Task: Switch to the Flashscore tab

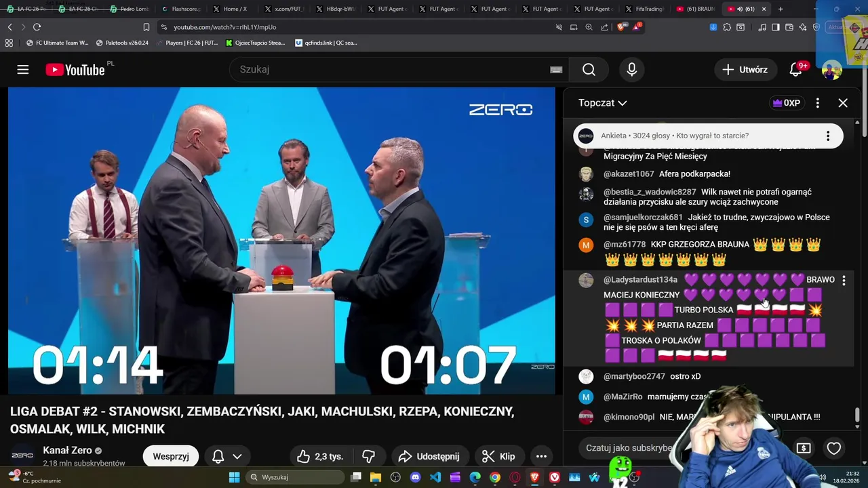Action: pos(180,9)
